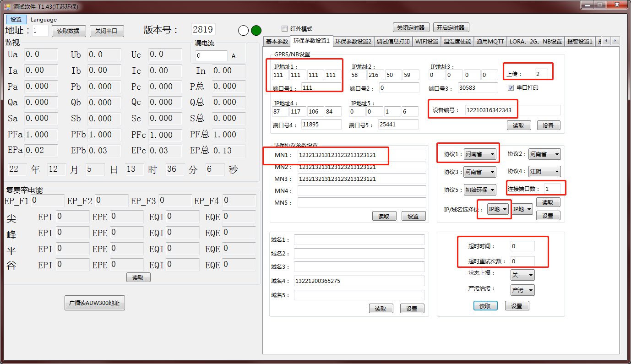Viewport: 631px width, 364px height.
Task: Open the 协议1 dropdown
Action: pyautogui.click(x=479, y=154)
